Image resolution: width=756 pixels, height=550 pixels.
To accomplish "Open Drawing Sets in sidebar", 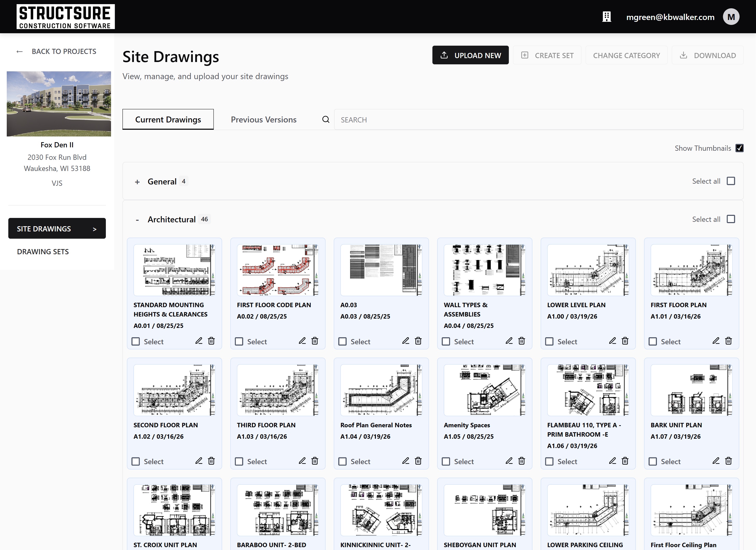I will (43, 252).
